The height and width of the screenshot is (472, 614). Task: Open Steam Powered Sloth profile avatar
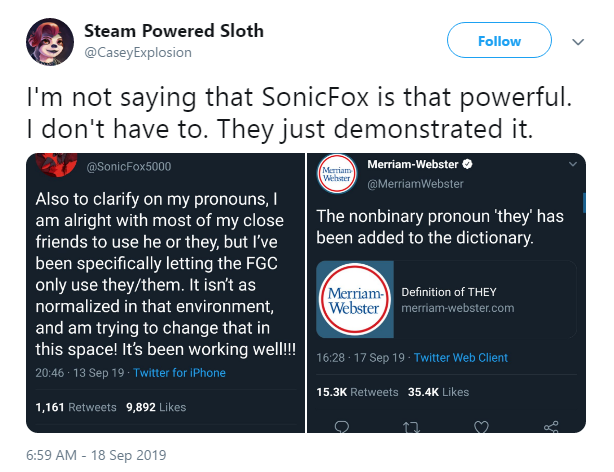tap(50, 42)
